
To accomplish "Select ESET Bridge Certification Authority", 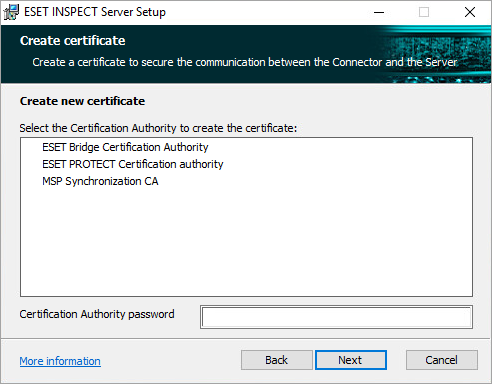I will 125,147.
